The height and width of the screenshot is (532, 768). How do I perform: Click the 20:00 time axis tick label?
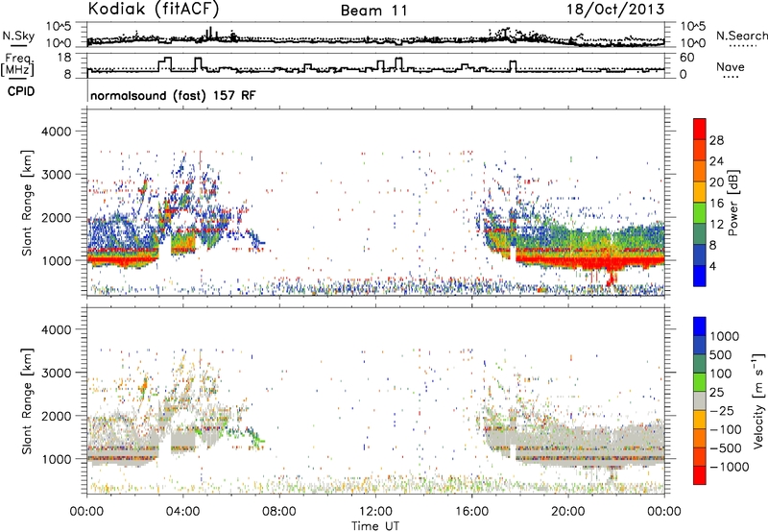coord(567,512)
